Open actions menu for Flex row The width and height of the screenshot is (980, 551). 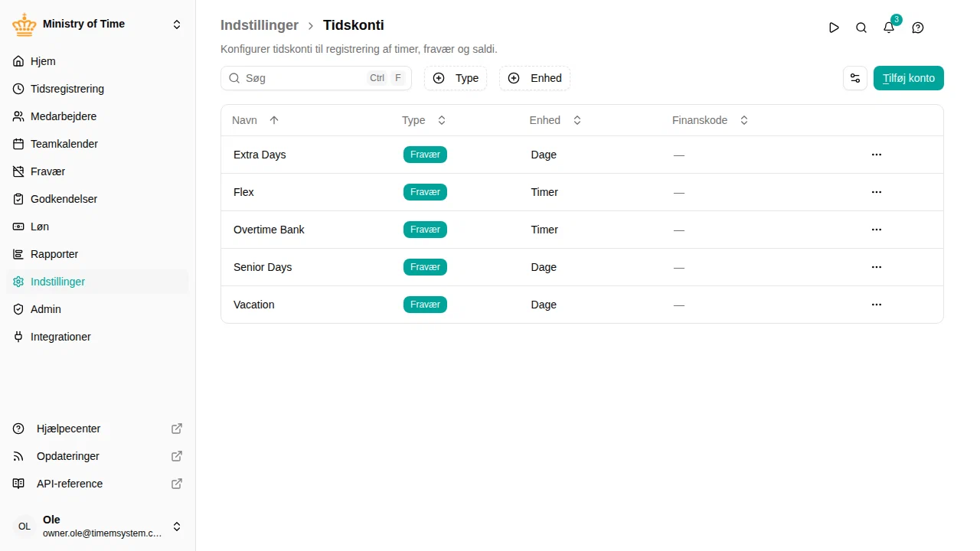pyautogui.click(x=877, y=192)
